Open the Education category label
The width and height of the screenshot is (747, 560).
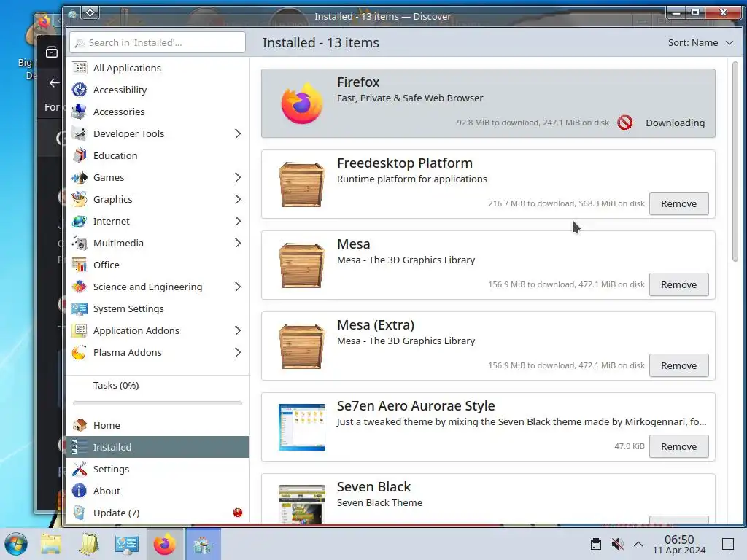[115, 156]
